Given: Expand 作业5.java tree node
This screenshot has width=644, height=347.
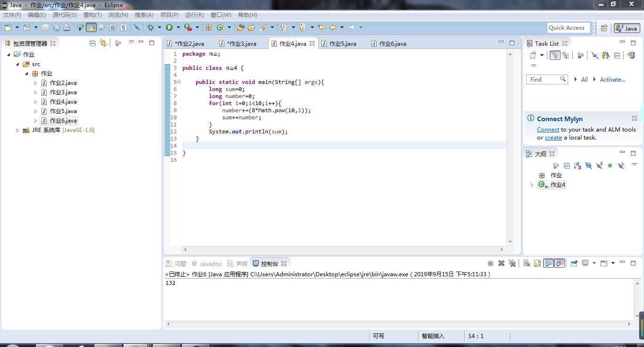Looking at the screenshot, I should point(35,111).
